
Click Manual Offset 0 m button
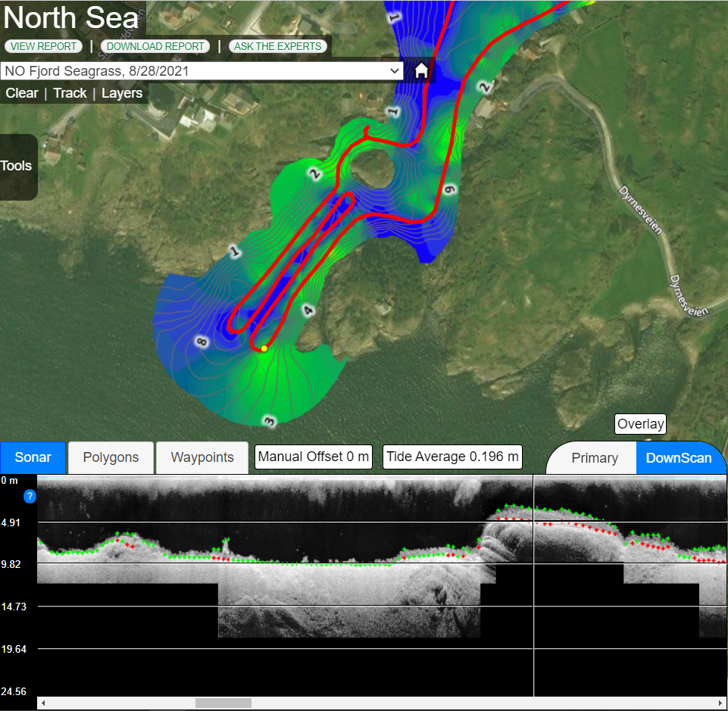click(x=314, y=457)
